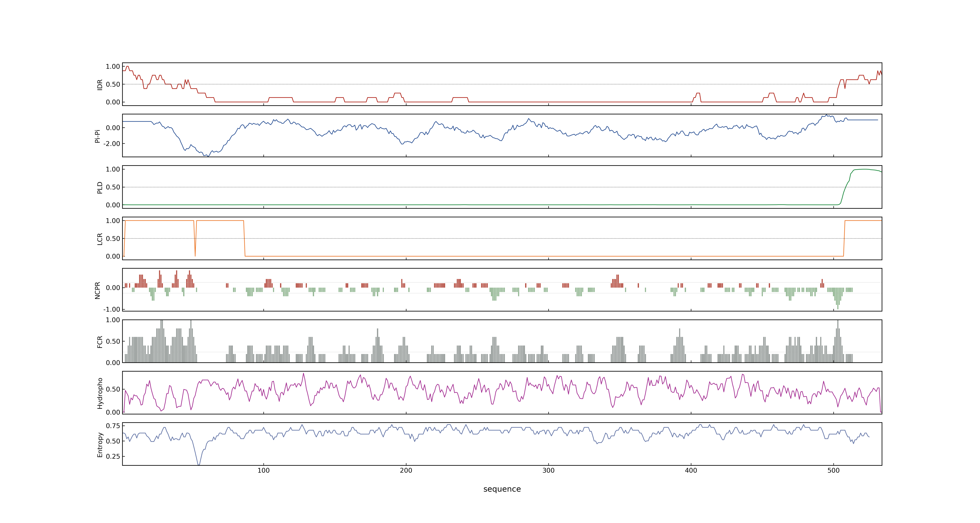Click the 0.50 tick on Hydropho axis
The width and height of the screenshot is (980, 523).
(x=113, y=389)
